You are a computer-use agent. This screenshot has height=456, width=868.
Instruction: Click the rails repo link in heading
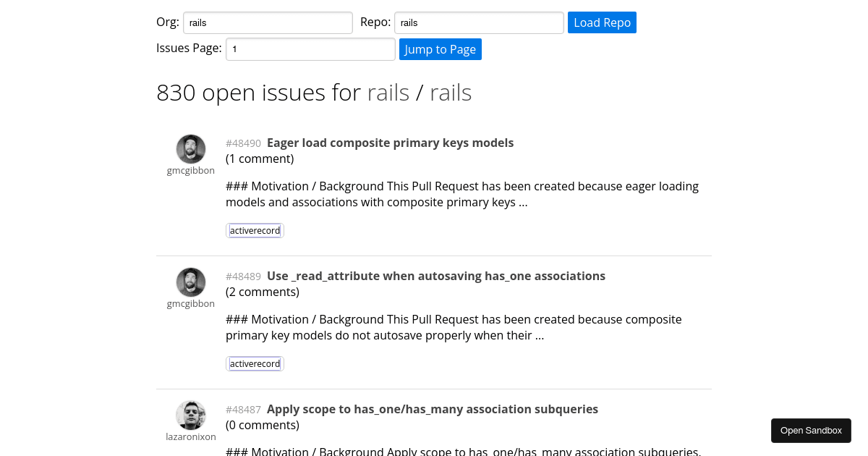coord(451,92)
